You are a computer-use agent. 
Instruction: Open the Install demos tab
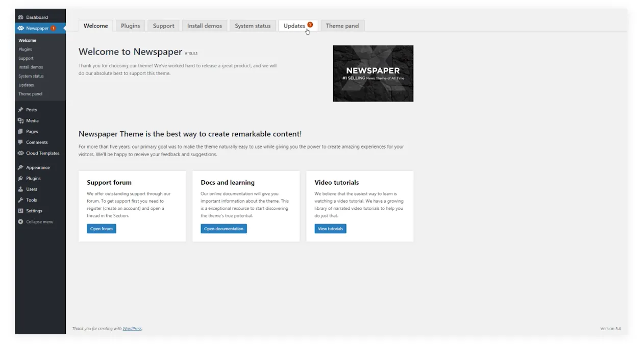(205, 26)
